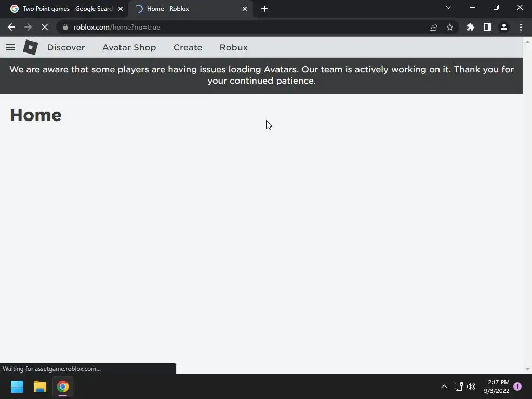This screenshot has height=399, width=532.
Task: Show hidden system tray icons
Action: pos(444,387)
